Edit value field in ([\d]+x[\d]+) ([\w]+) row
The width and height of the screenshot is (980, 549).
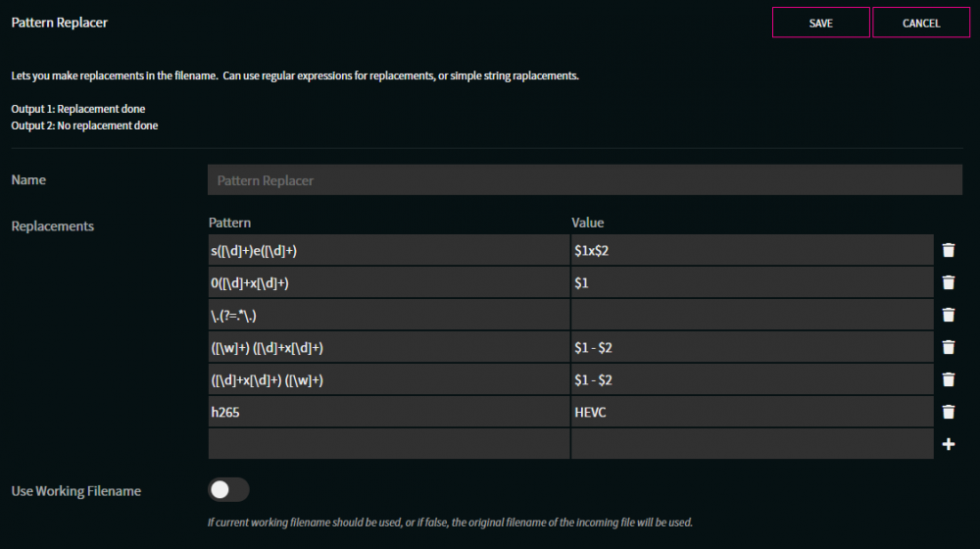(x=753, y=379)
